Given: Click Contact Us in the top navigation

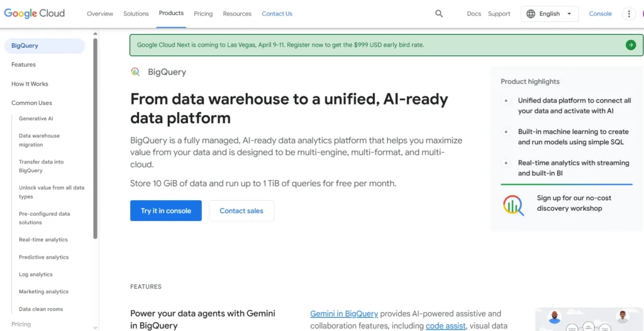Looking at the screenshot, I should (x=277, y=14).
